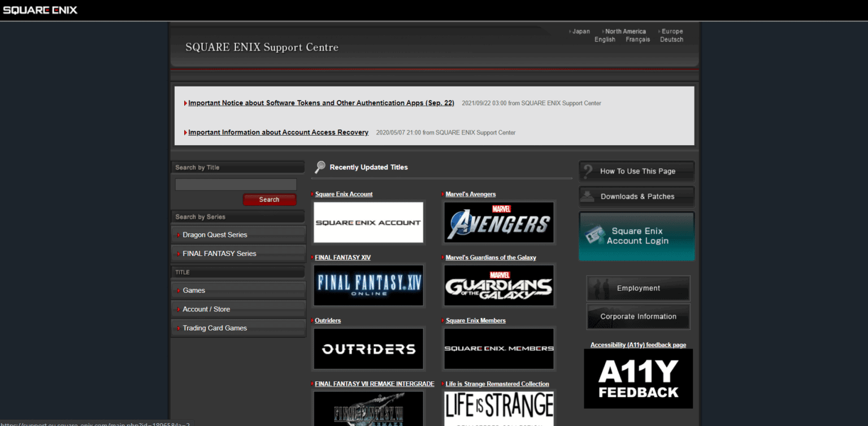The width and height of the screenshot is (868, 426).
Task: Open the Downloads & Patches page
Action: point(637,197)
